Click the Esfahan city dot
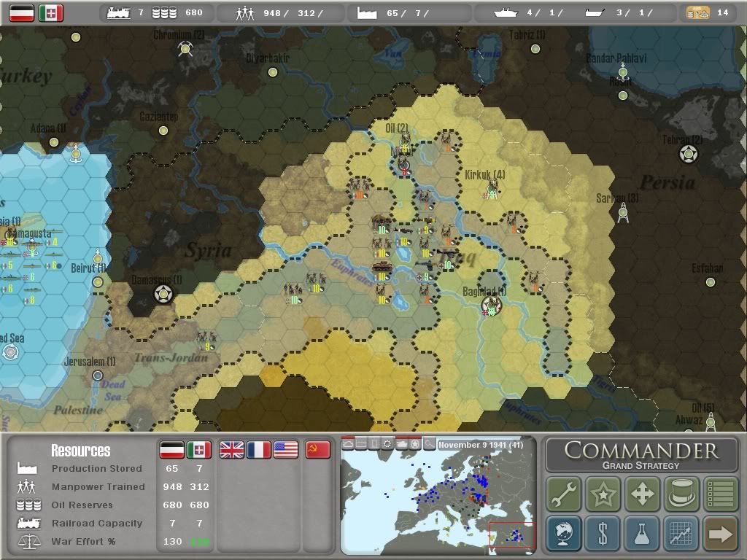 point(711,282)
